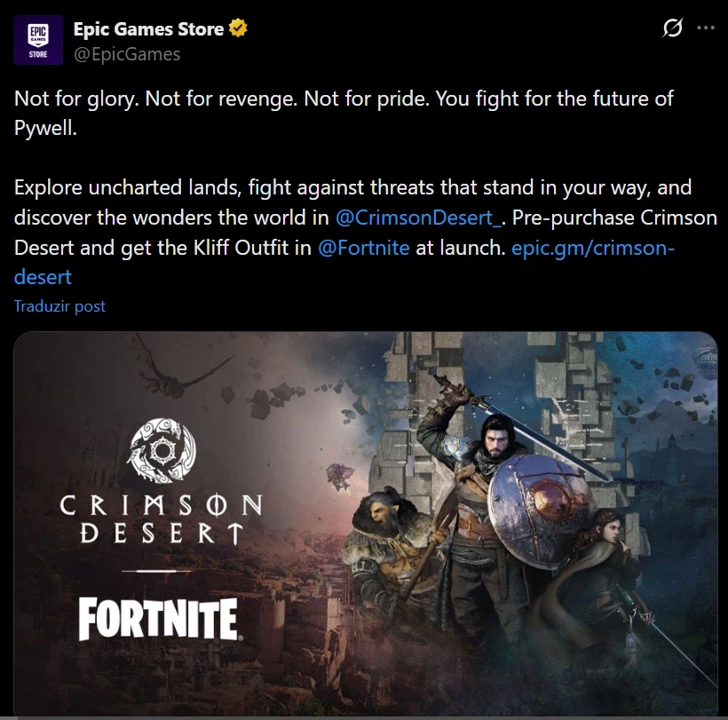Image resolution: width=728 pixels, height=720 pixels.
Task: Click Traduzir post to translate
Action: click(x=59, y=306)
